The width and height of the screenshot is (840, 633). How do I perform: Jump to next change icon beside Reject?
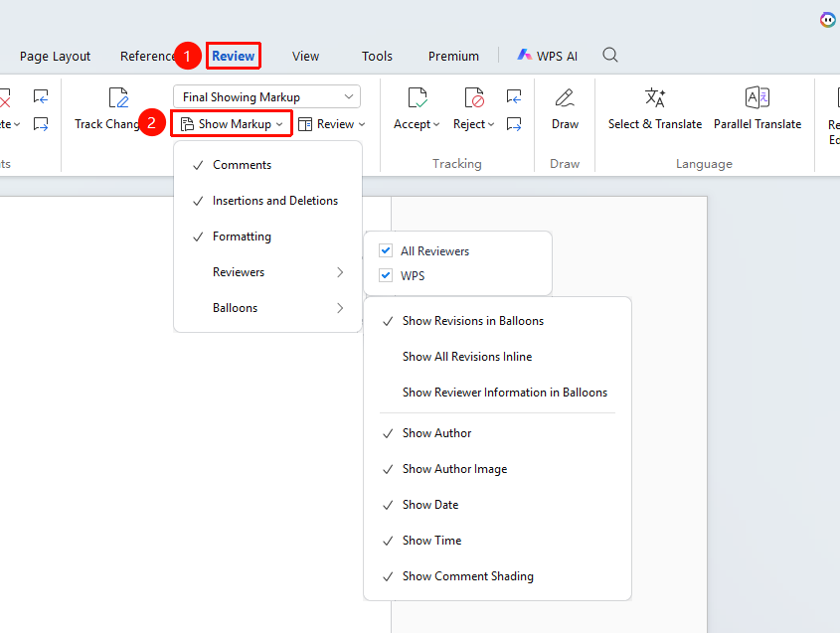click(x=514, y=124)
